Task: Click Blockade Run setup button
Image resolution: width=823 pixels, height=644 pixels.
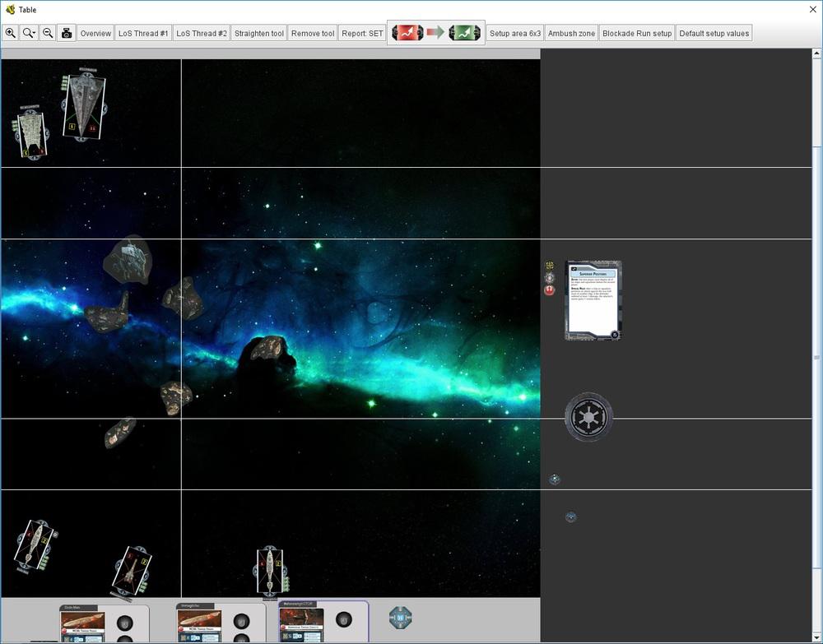Action: click(637, 34)
